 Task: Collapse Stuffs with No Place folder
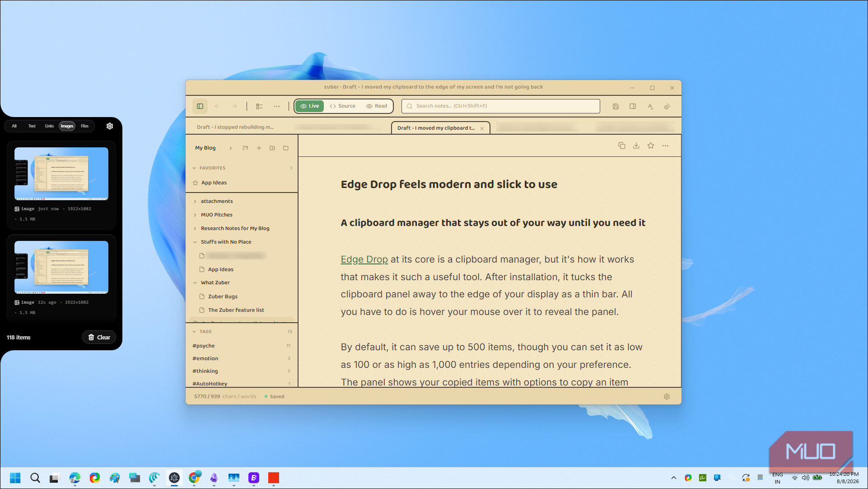click(195, 242)
